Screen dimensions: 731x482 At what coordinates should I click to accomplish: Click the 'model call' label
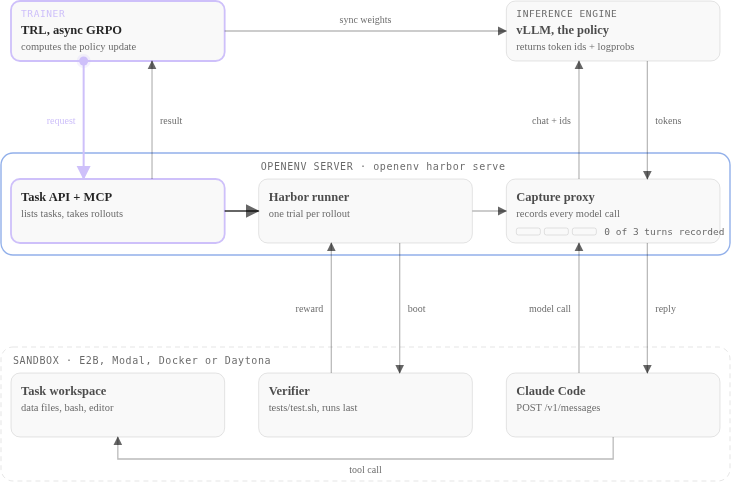pos(550,309)
